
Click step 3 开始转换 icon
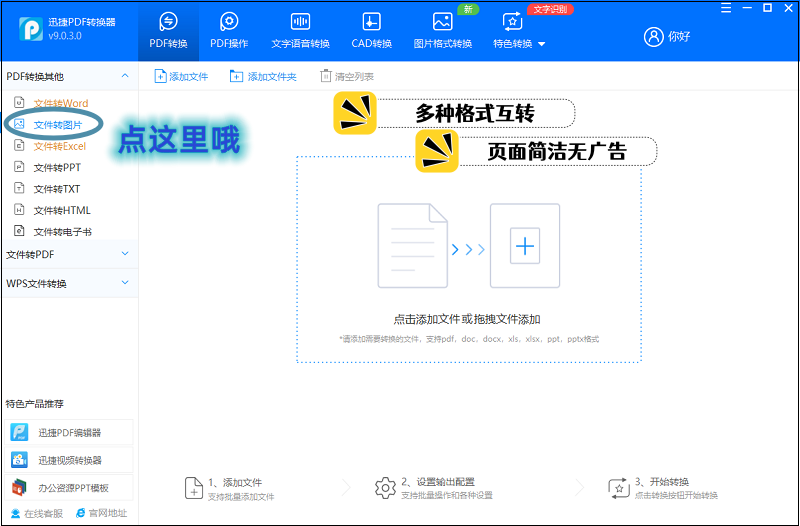[x=619, y=488]
